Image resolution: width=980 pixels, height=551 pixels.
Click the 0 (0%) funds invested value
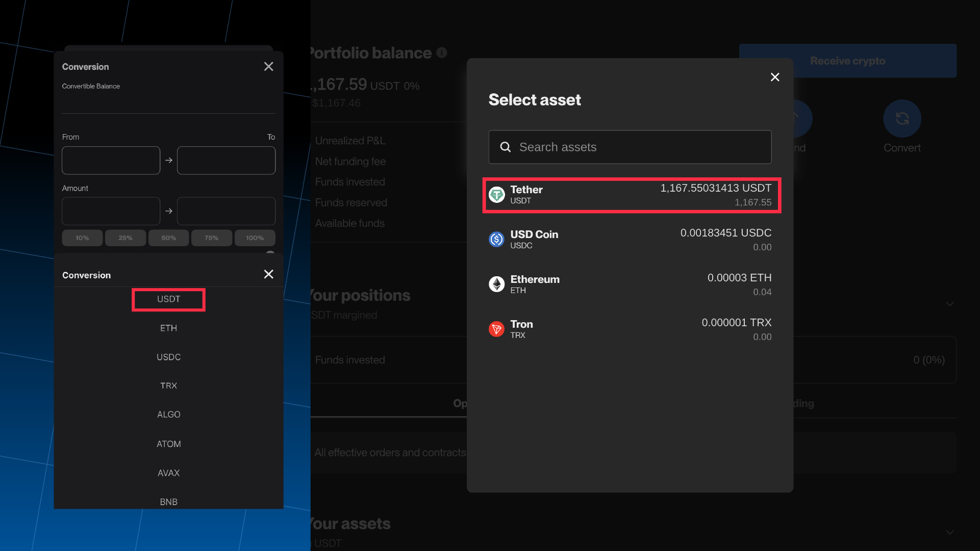pos(929,360)
